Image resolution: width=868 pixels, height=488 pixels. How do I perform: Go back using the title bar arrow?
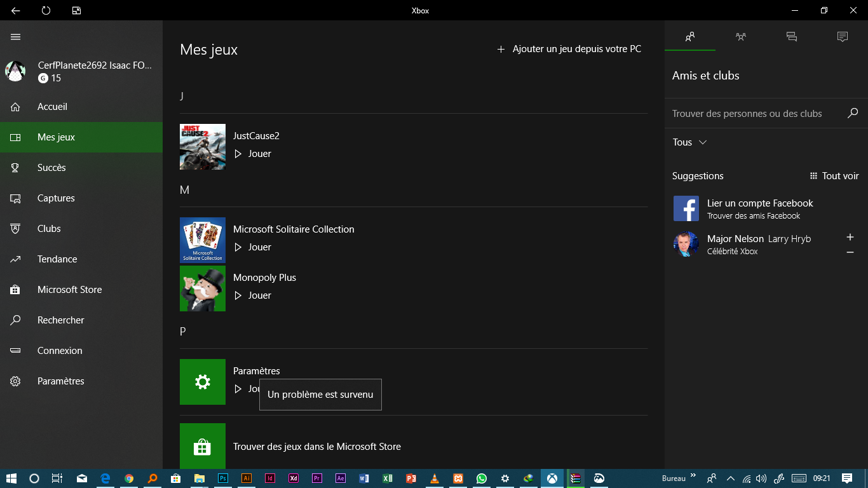[x=16, y=10]
